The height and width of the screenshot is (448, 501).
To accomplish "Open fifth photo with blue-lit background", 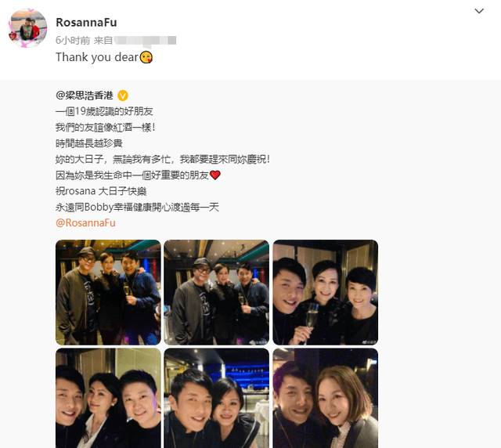I will tap(216, 398).
